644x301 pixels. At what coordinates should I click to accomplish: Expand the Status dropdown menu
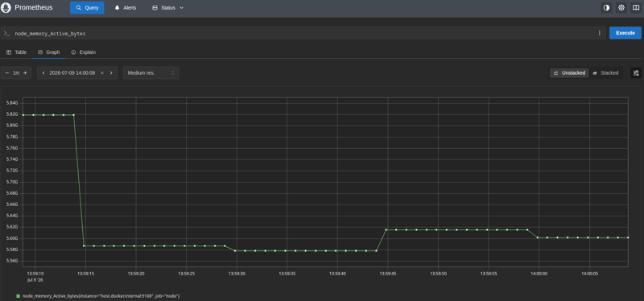[168, 8]
